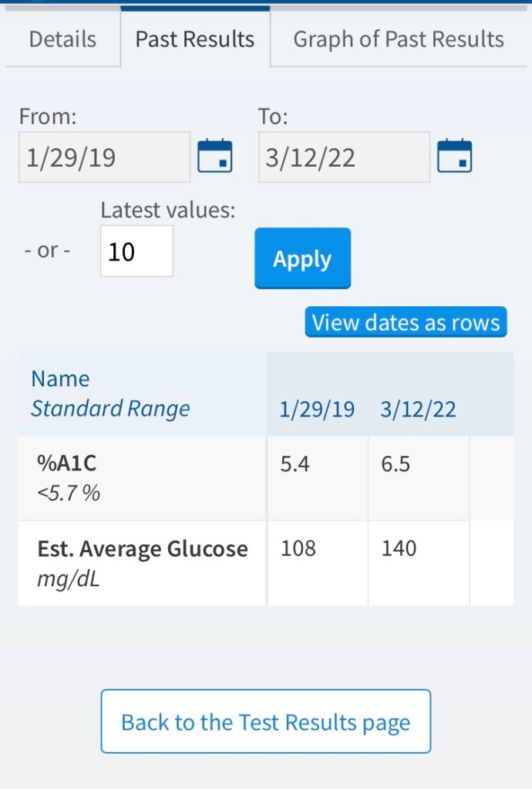Image resolution: width=532 pixels, height=789 pixels.
Task: Click the To date field
Action: point(344,157)
